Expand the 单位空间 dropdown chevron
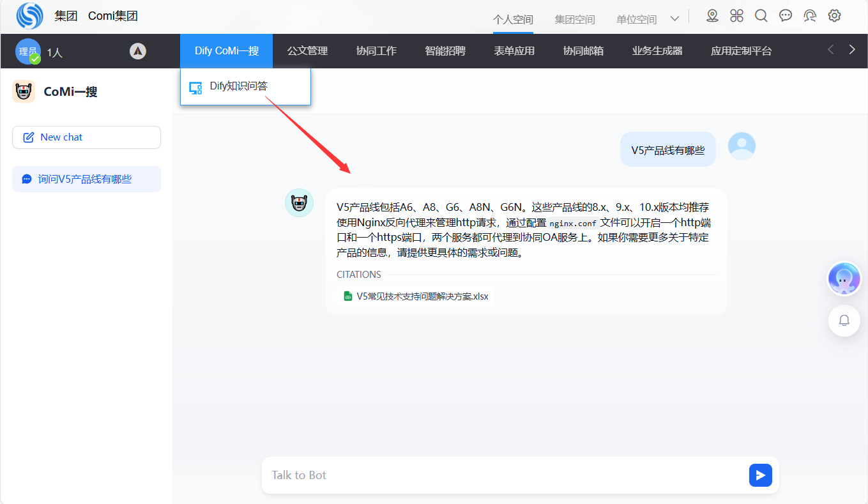868x504 pixels. pyautogui.click(x=674, y=19)
